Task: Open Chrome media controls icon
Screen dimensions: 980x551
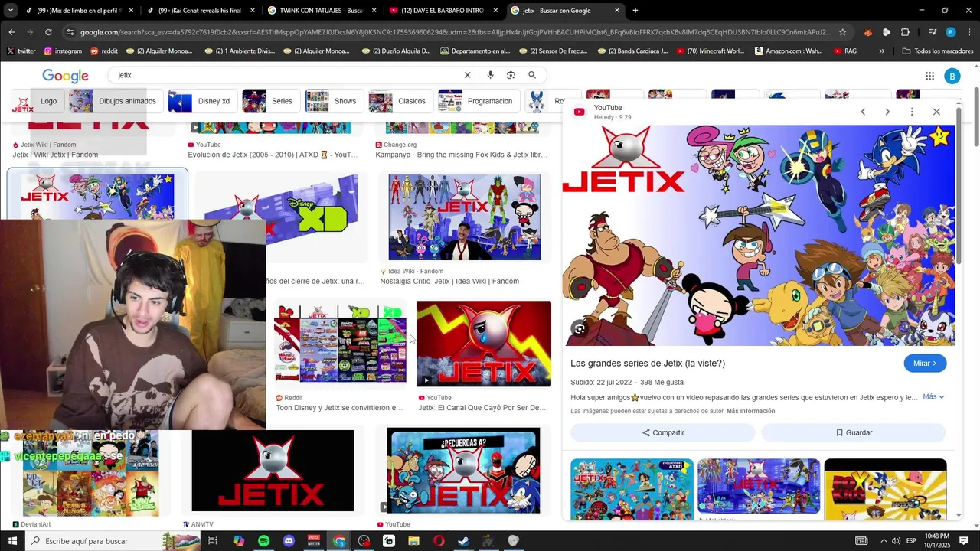Action: click(932, 32)
